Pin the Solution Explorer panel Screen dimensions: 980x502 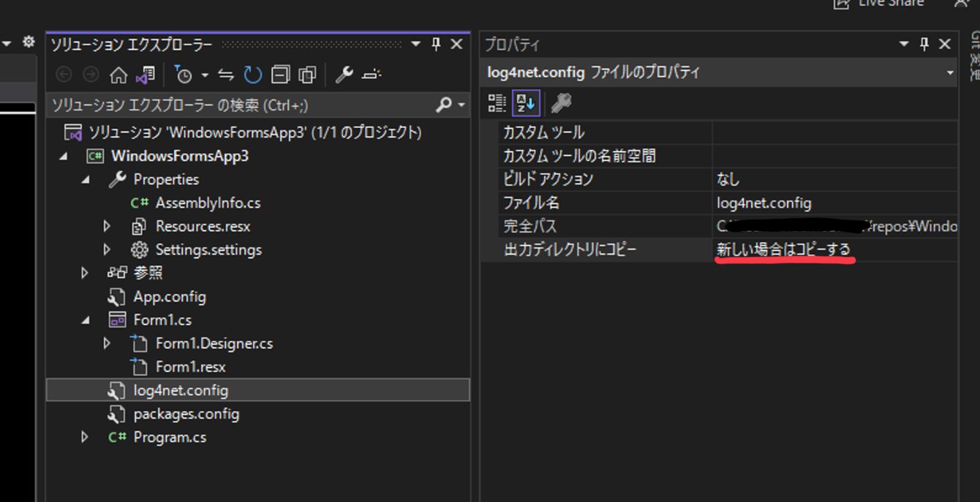coord(435,44)
